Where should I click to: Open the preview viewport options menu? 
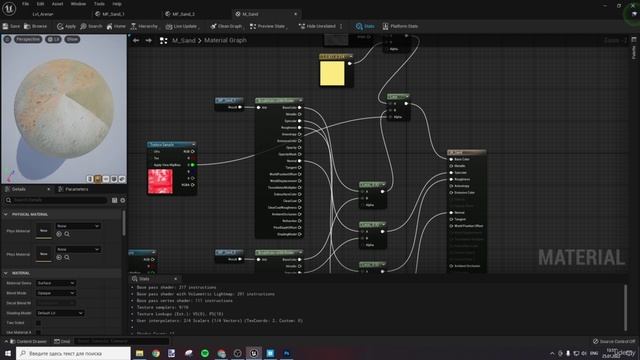[7, 39]
